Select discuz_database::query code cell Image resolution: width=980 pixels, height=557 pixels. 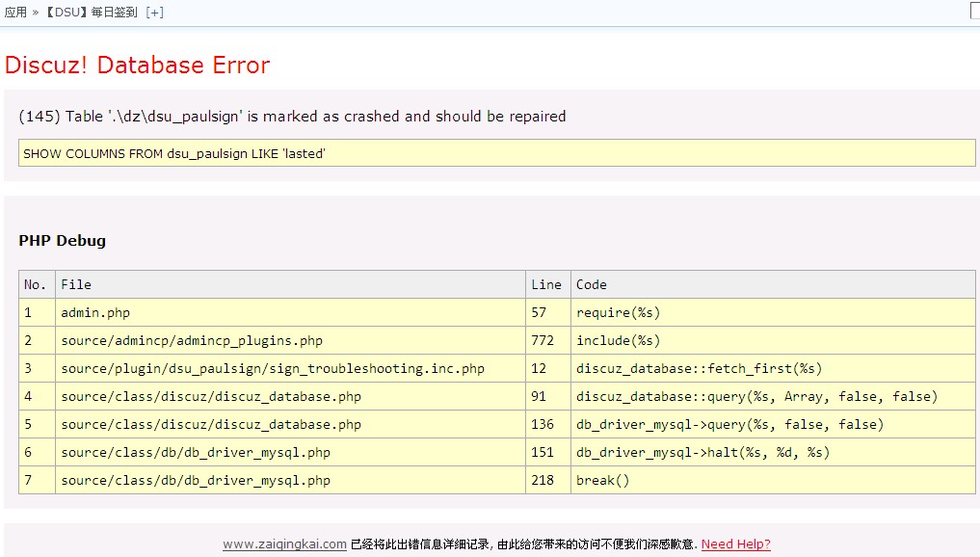[773, 396]
